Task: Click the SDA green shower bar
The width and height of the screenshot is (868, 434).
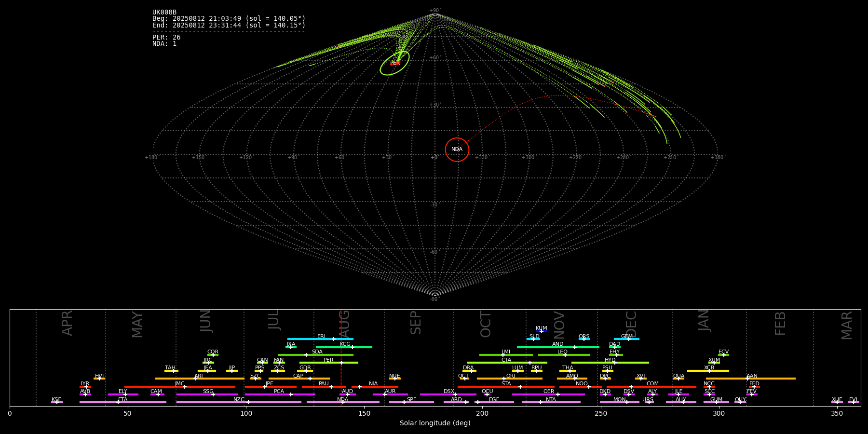Action: (x=316, y=355)
